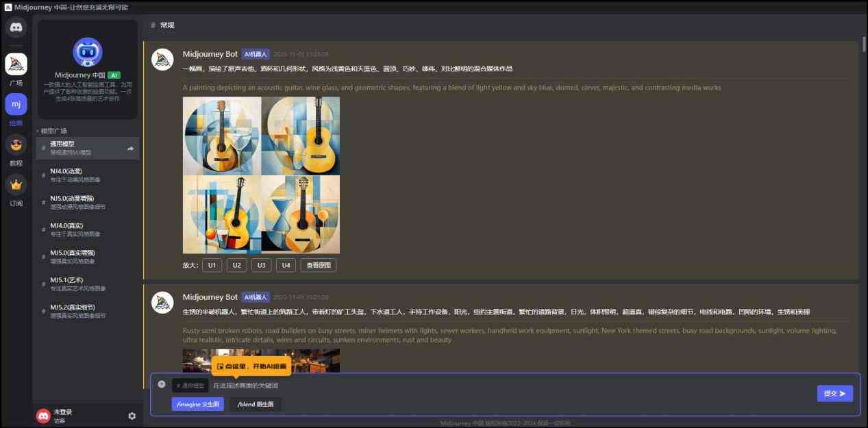Click the Midjourney robot avatar in sidebar card
The width and height of the screenshot is (868, 428).
coord(88,52)
